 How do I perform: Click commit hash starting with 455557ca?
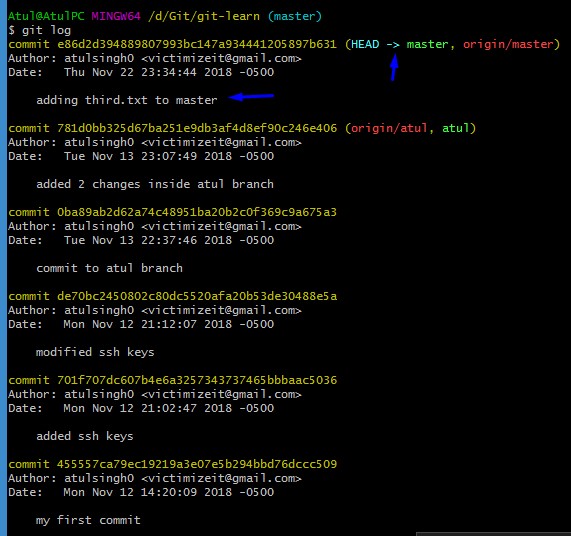[197, 464]
